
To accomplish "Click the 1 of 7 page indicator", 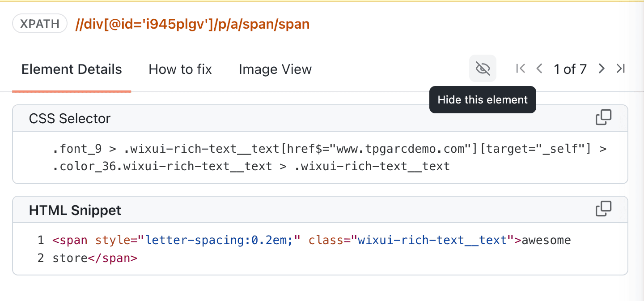I will pos(570,69).
